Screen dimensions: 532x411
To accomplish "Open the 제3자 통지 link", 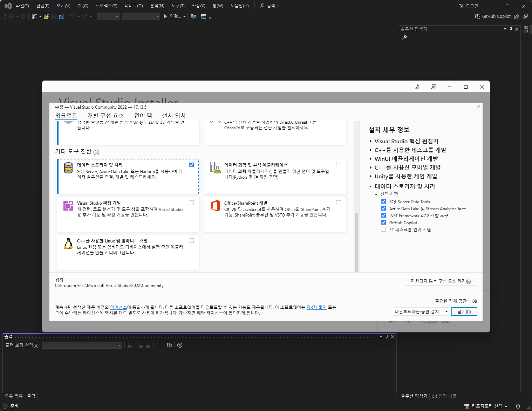I will [x=316, y=307].
